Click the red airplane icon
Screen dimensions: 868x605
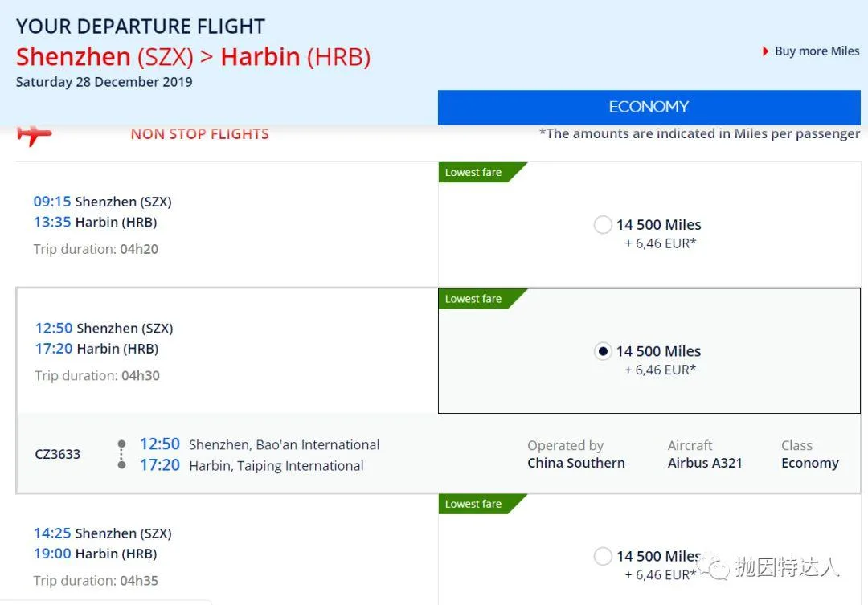34,134
